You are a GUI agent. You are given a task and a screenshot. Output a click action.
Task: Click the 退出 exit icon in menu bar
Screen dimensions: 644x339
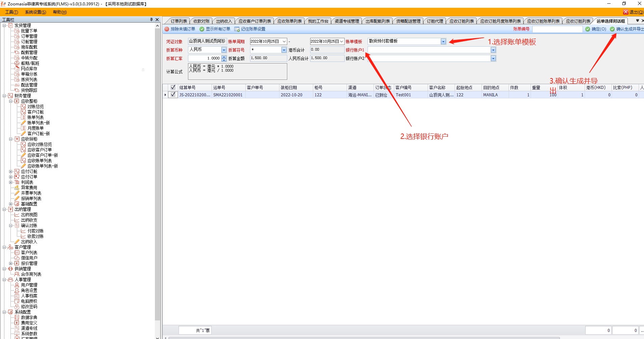625,12
